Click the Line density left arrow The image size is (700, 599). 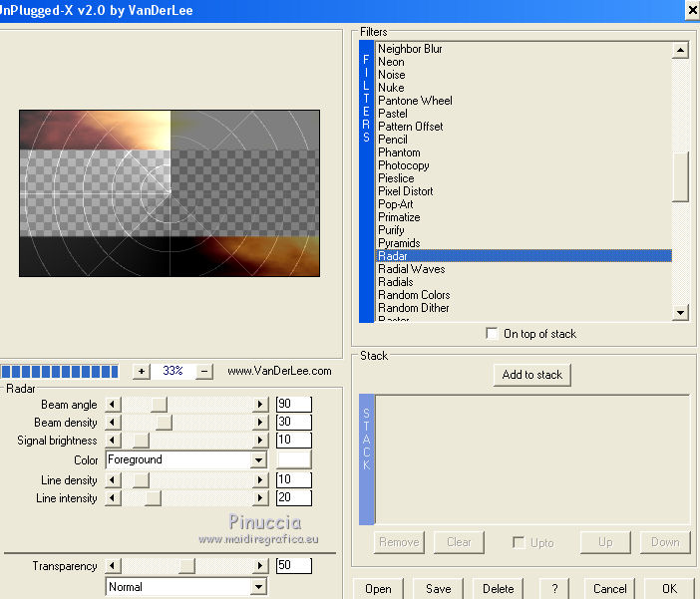click(x=113, y=479)
